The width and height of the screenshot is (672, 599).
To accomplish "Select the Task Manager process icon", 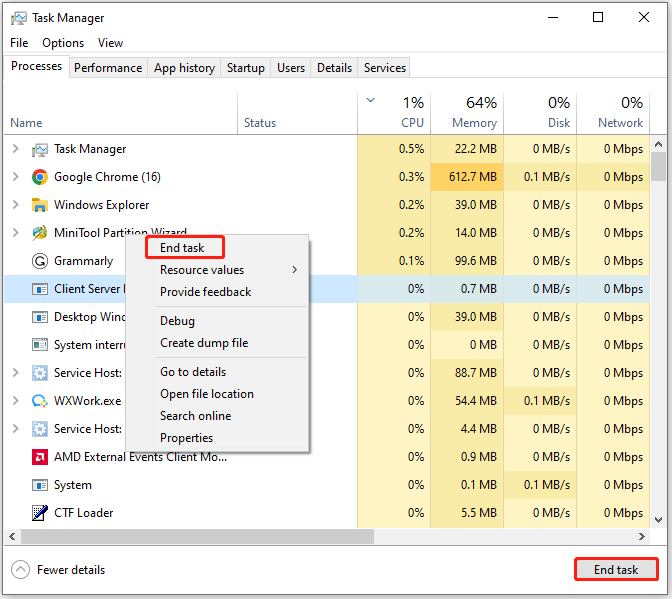I will point(40,150).
